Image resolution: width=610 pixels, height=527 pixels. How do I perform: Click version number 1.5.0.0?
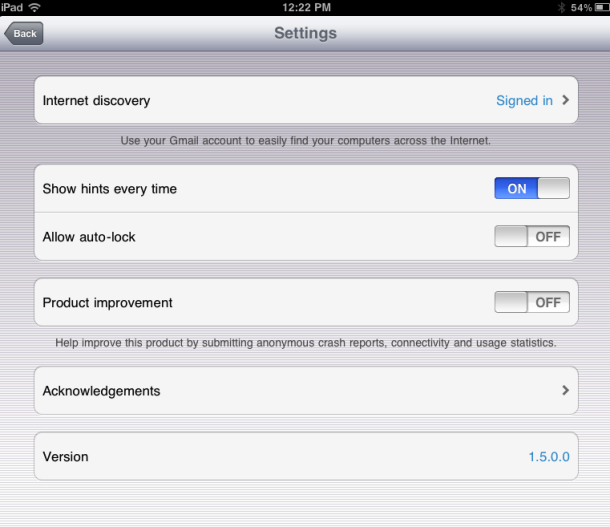(549, 457)
